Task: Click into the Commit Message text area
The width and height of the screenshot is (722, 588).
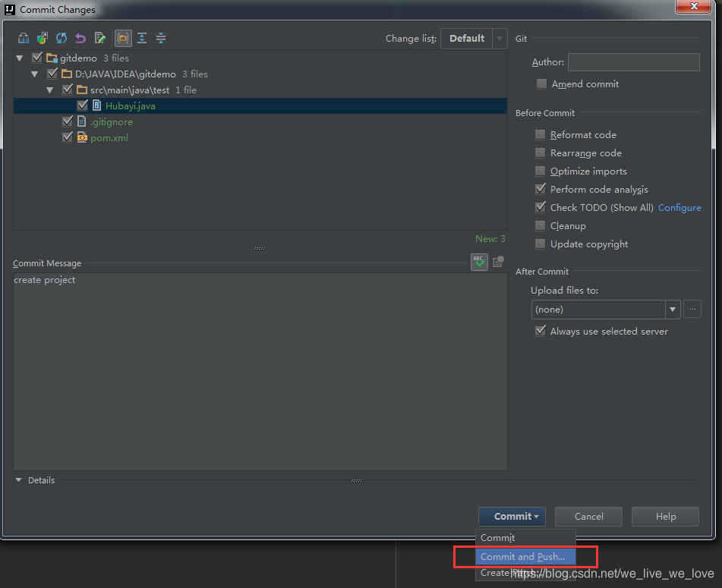Action: [x=260, y=372]
